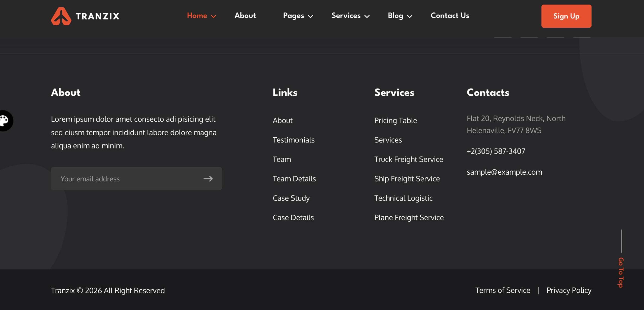Click the sample@example.com email link
The width and height of the screenshot is (644, 310).
[x=504, y=172]
